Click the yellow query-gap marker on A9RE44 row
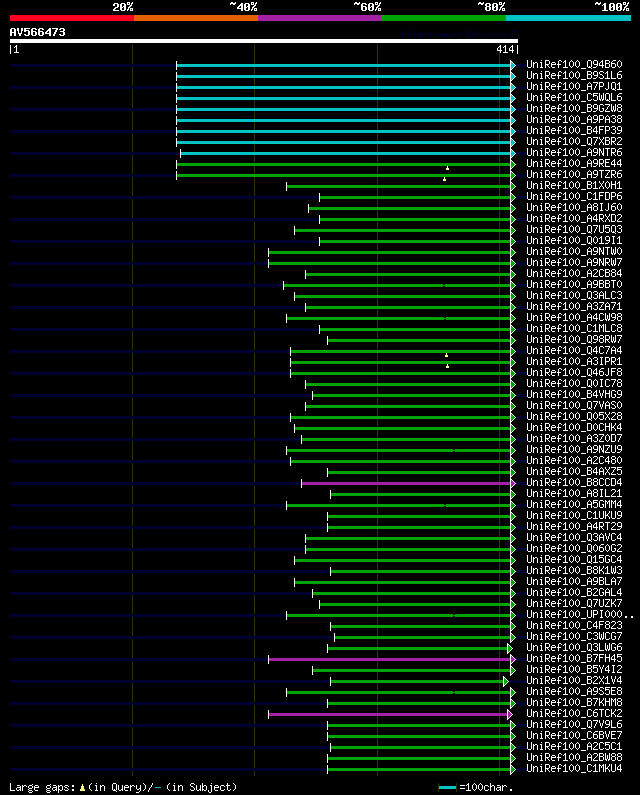 point(447,168)
